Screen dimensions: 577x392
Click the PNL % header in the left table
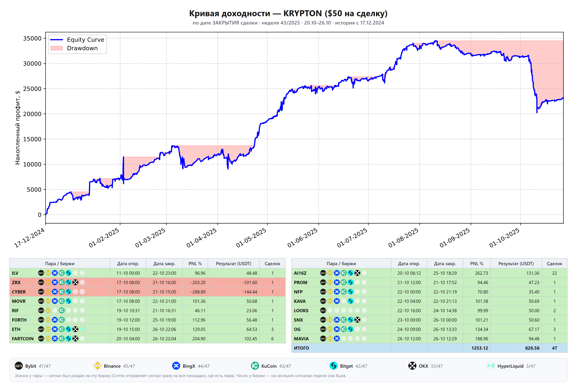195,264
